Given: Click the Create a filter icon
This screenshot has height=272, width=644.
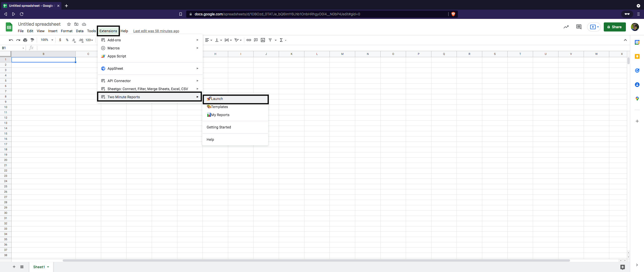Looking at the screenshot, I should click(270, 40).
